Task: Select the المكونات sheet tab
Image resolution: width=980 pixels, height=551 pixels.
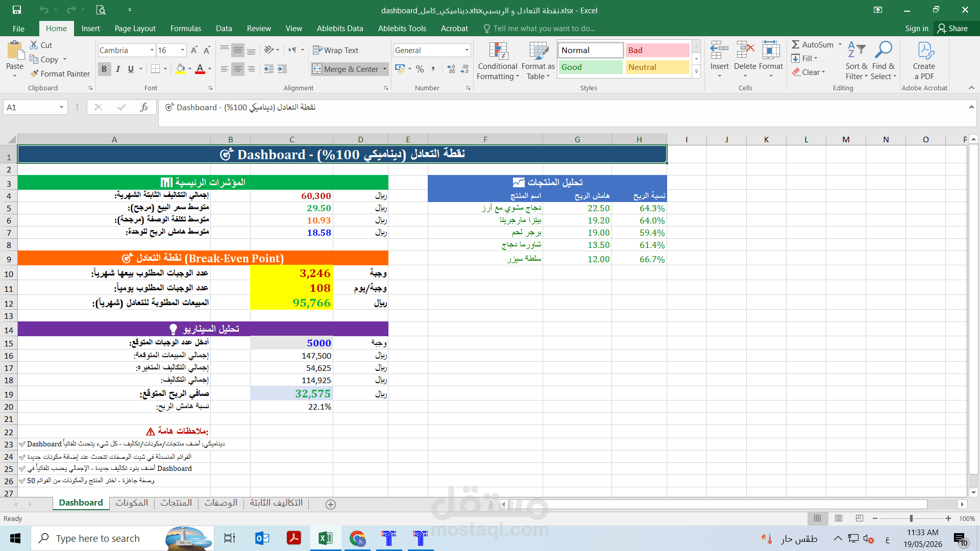Action: [132, 503]
